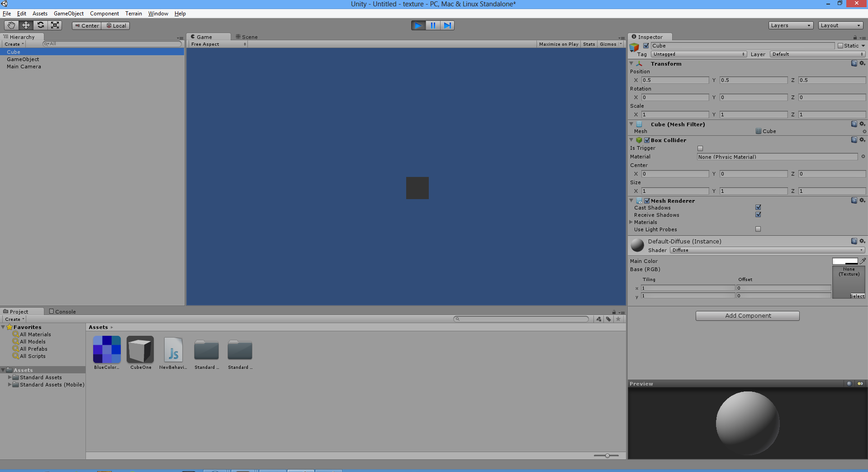Select Main Camera in Hierarchy
The width and height of the screenshot is (868, 472).
tap(24, 67)
